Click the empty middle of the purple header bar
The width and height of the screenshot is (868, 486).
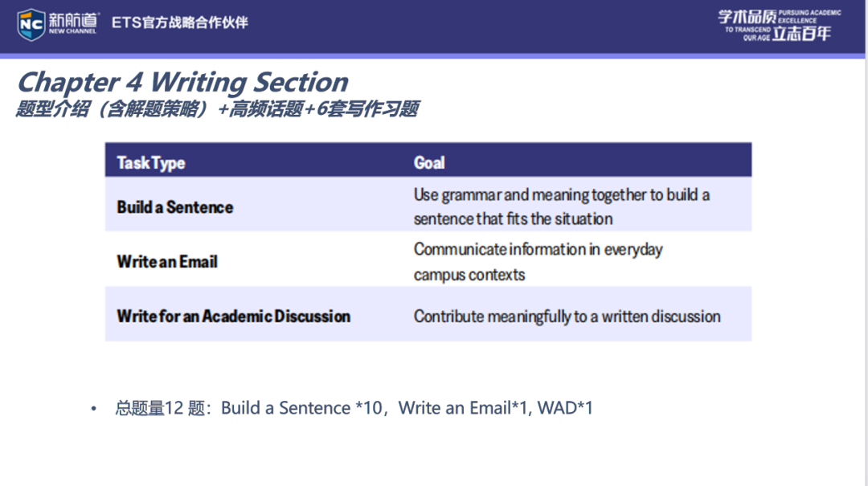click(x=482, y=26)
